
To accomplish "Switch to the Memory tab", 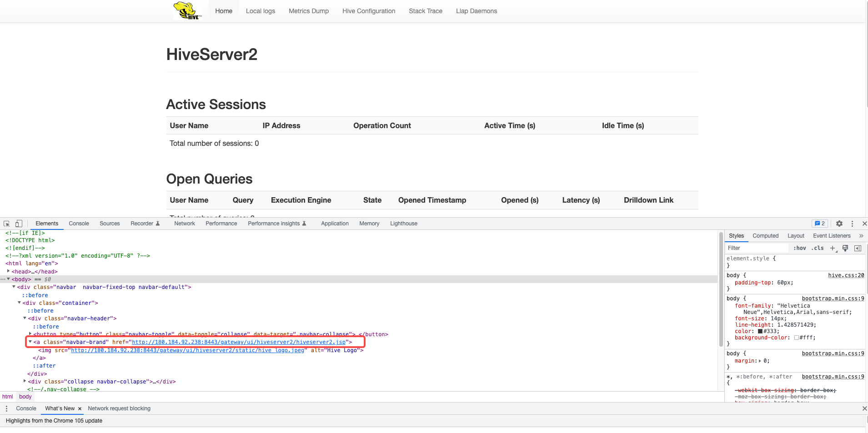I will (369, 224).
